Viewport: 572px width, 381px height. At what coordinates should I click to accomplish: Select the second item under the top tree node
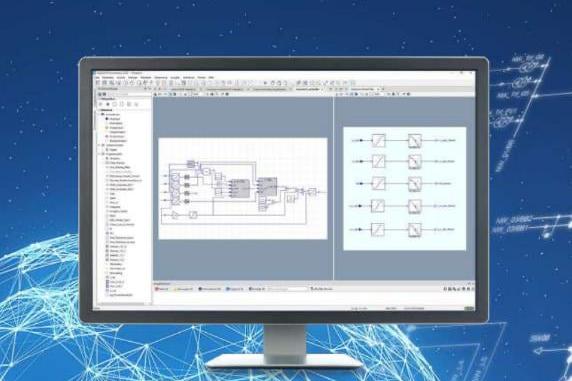tap(115, 123)
